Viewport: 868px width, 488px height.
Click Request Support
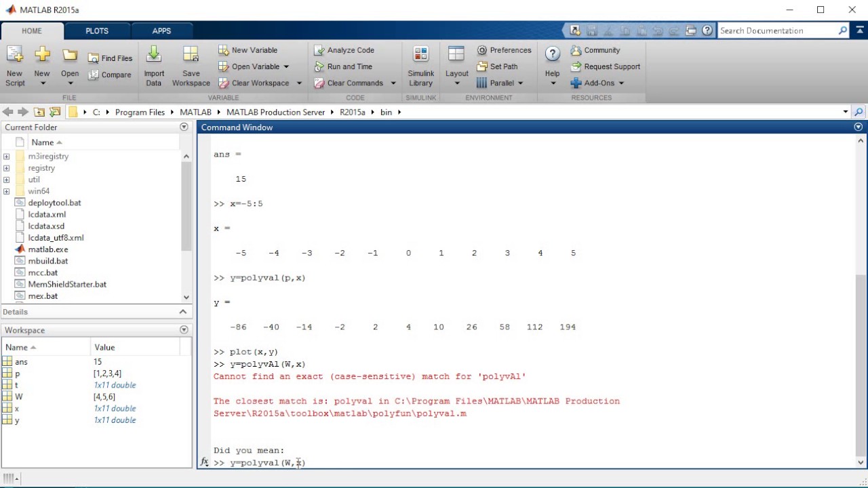606,66
